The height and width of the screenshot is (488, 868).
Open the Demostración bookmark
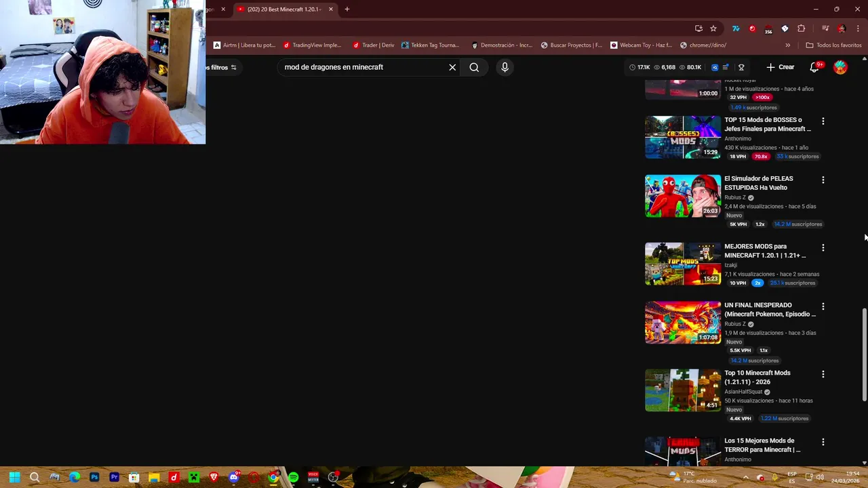[x=502, y=45]
